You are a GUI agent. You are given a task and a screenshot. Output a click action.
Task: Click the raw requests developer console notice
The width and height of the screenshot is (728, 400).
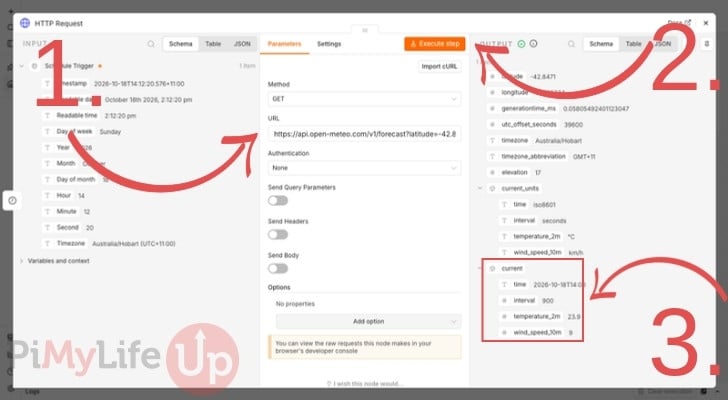[x=365, y=347]
